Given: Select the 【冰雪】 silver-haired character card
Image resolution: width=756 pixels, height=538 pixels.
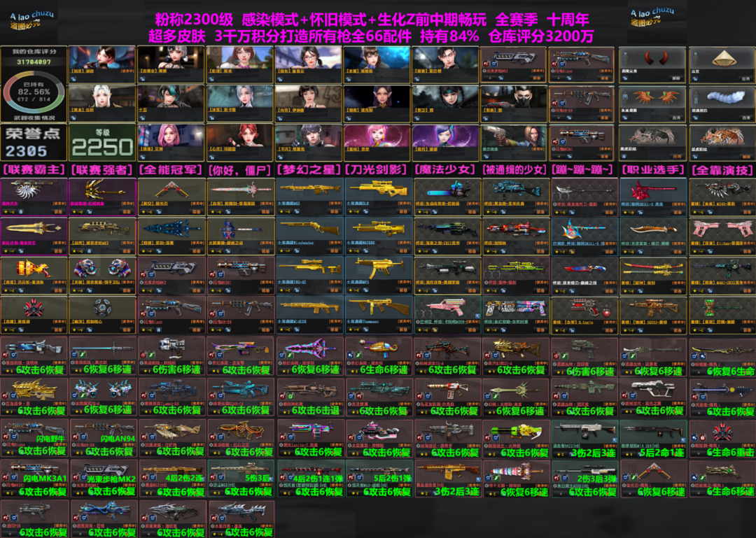Looking at the screenshot, I should click(239, 103).
